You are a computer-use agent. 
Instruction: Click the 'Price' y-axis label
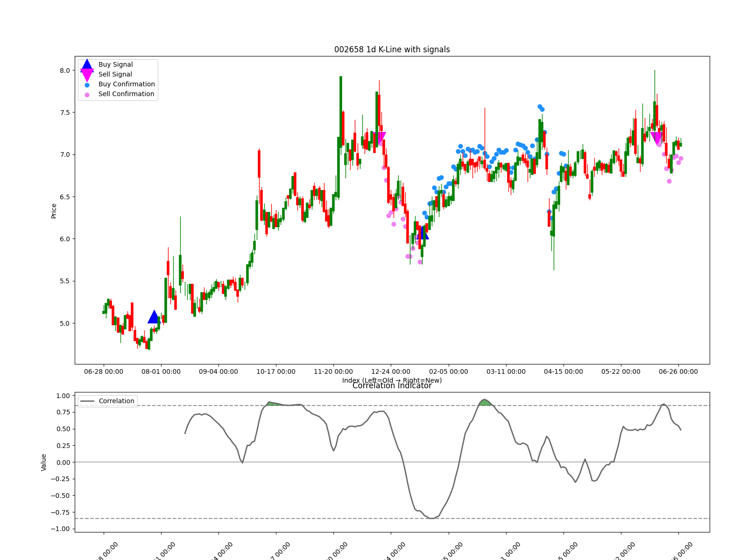point(54,211)
